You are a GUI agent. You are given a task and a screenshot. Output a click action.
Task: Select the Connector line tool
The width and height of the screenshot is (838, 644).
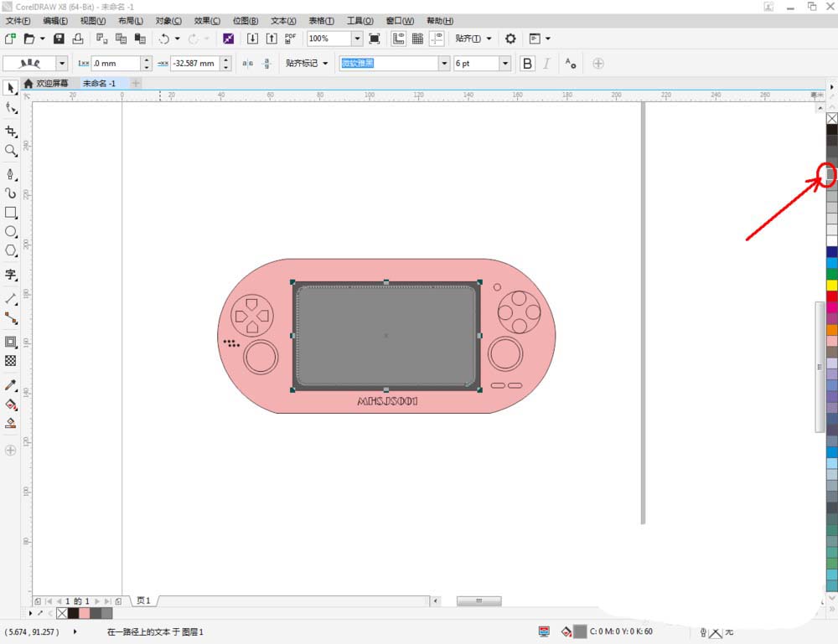pyautogui.click(x=11, y=318)
